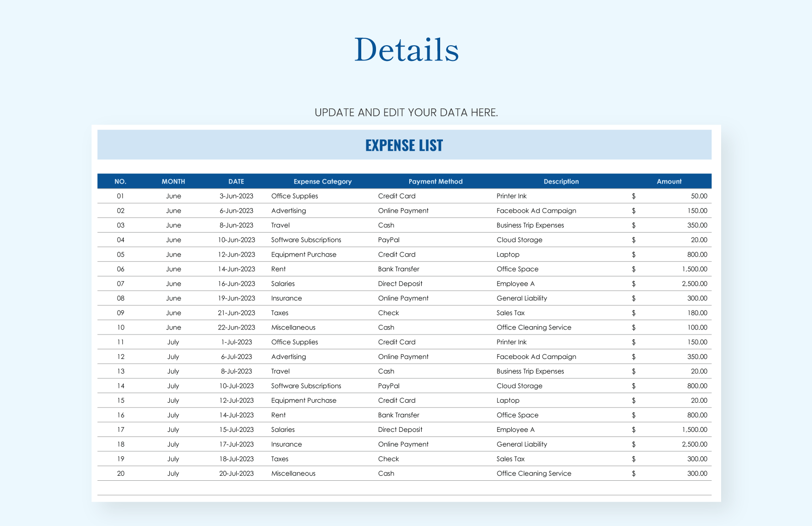This screenshot has height=526, width=812.
Task: Select the MONTH column header
Action: 173,181
